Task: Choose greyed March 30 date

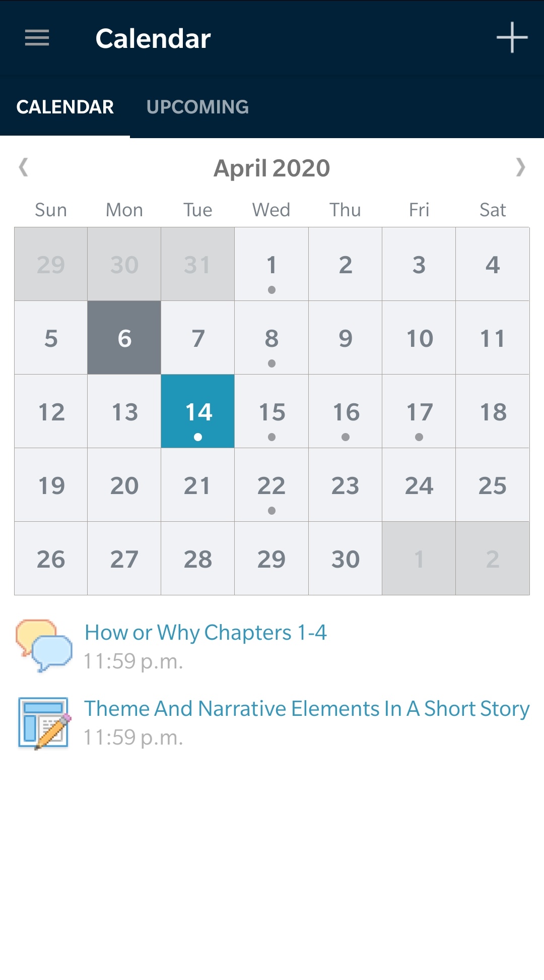Action: pyautogui.click(x=124, y=264)
